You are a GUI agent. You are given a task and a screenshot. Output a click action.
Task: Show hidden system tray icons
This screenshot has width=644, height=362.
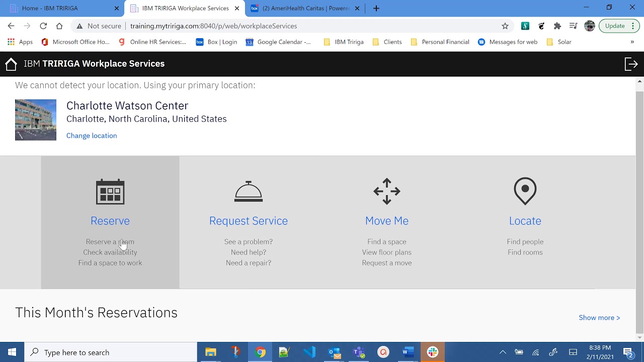[x=503, y=352]
